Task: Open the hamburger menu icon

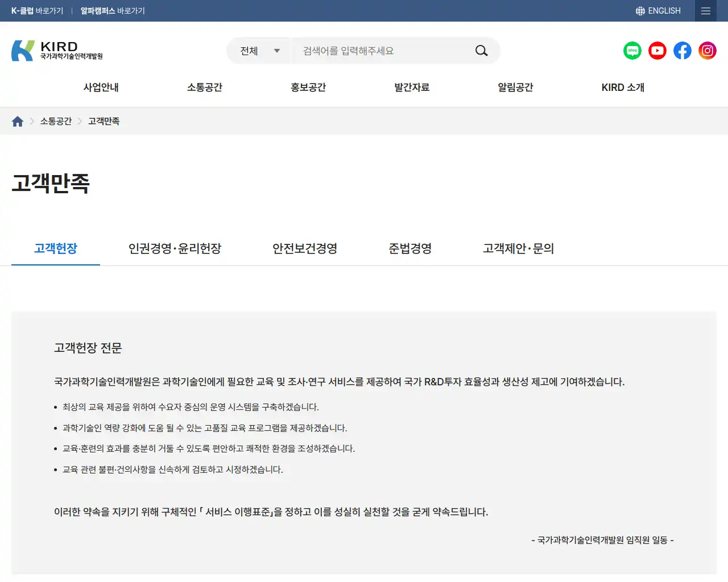Action: (x=706, y=11)
